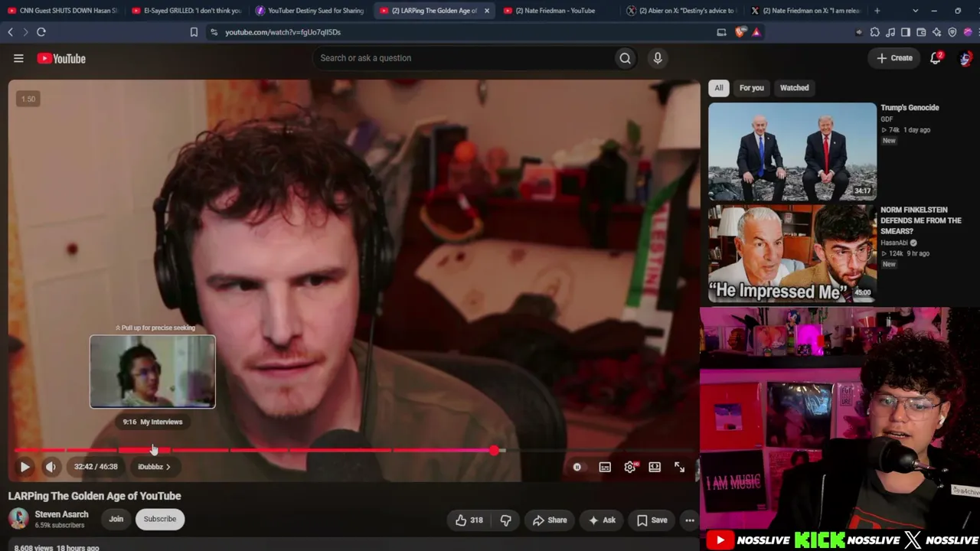Play the video
The image size is (980, 551).
tap(24, 467)
